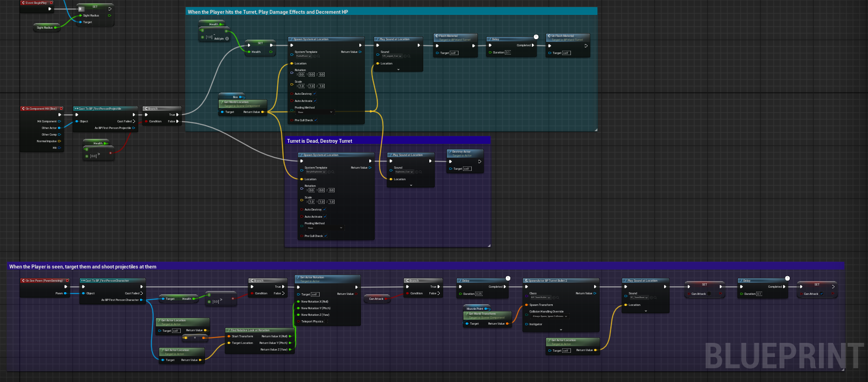Edit the Duration 0.25 field on the Delay node
The image size is (868, 382).
[x=479, y=294]
